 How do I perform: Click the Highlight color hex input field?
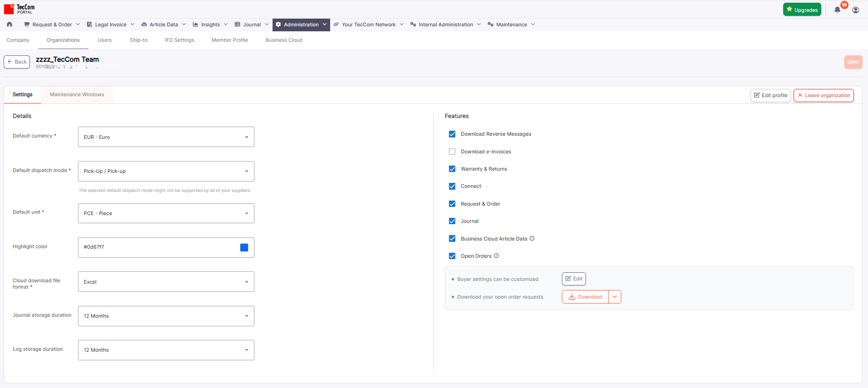click(x=166, y=247)
